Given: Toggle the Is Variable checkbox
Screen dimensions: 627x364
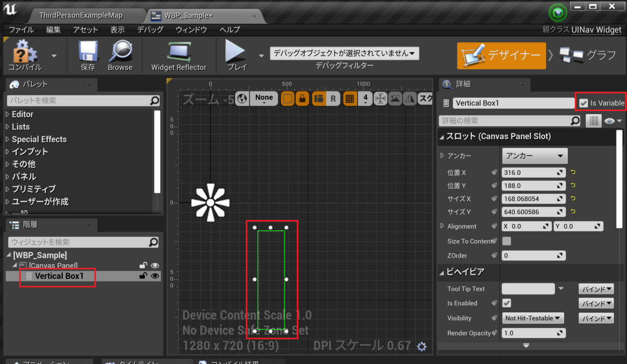Looking at the screenshot, I should pyautogui.click(x=584, y=103).
